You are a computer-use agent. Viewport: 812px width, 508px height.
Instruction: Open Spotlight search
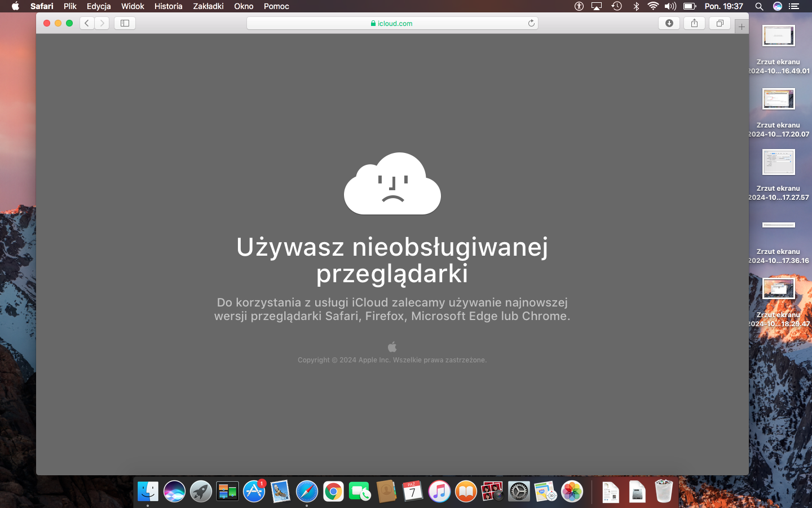coord(759,6)
